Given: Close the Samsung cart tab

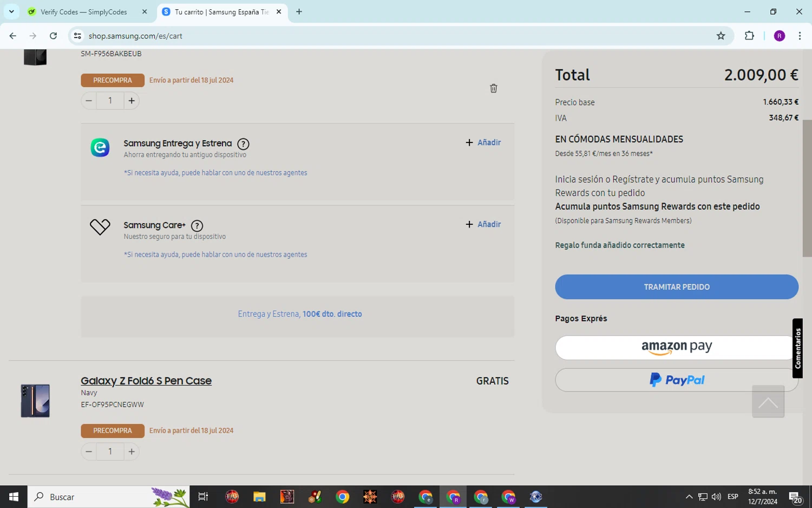Looking at the screenshot, I should tap(279, 12).
